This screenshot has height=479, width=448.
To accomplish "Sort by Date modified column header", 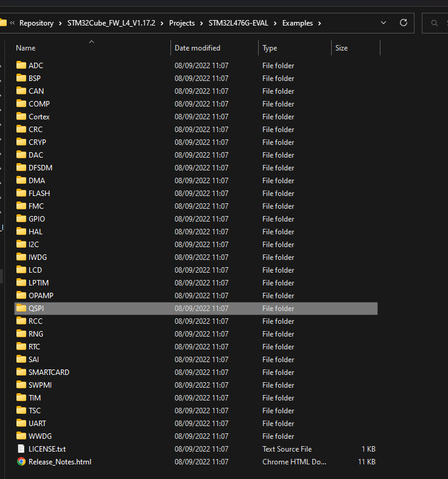I will (197, 48).
